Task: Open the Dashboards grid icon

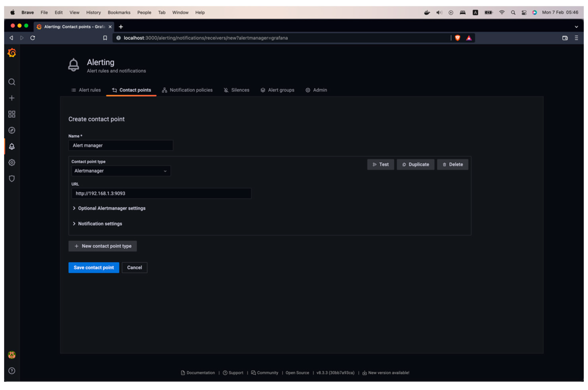Action: coord(12,114)
